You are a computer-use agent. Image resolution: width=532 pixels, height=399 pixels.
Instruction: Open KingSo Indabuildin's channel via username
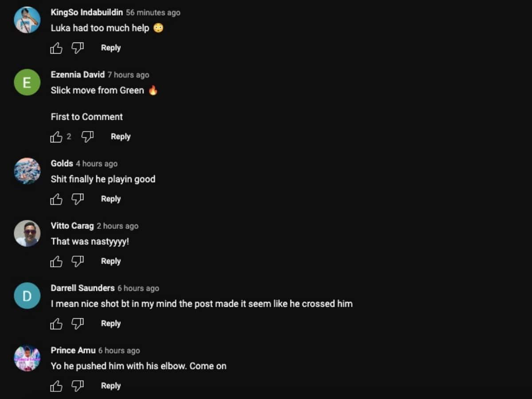(x=87, y=12)
